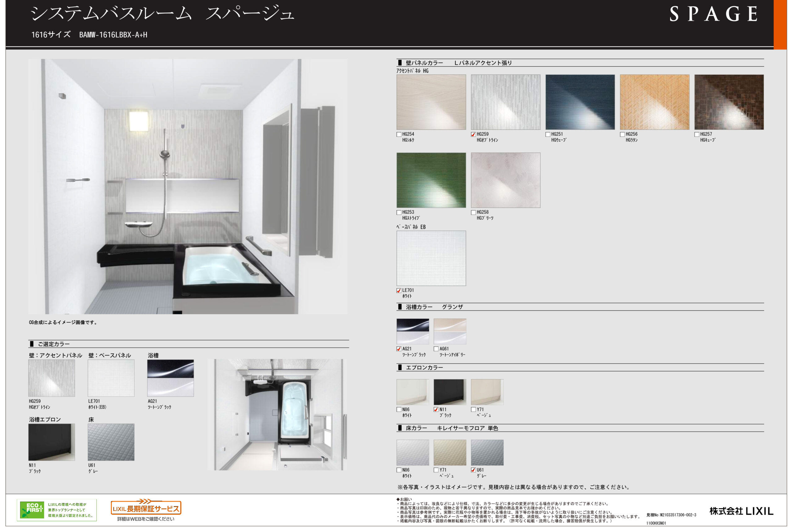Select the HG254 silk beige panel swatch

(431, 102)
